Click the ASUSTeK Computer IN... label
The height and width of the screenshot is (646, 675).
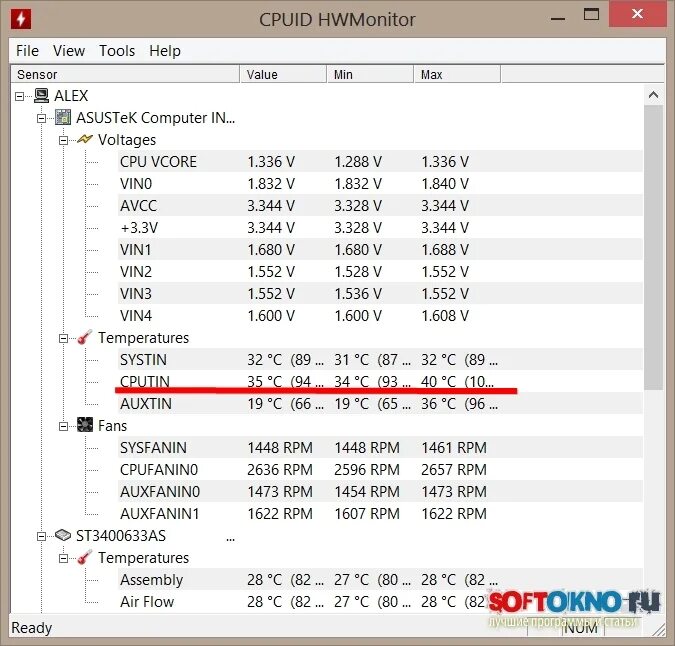click(155, 117)
